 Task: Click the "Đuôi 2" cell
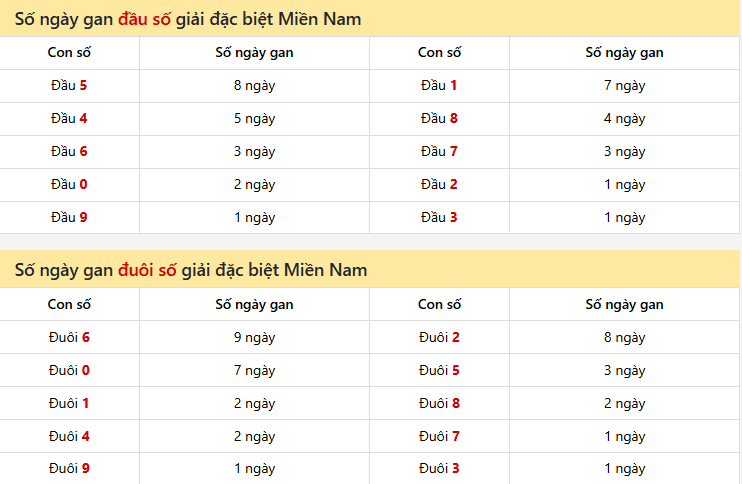[x=439, y=338]
